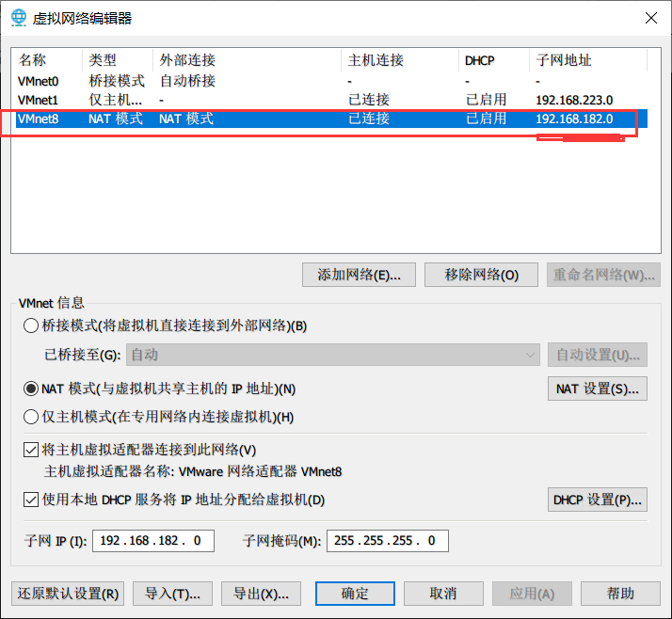Confirm with the 确定 button
This screenshot has width=672, height=619.
tap(355, 594)
